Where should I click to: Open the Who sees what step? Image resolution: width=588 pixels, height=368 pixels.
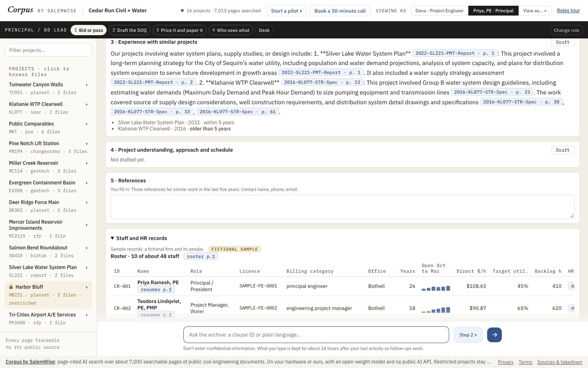231,30
